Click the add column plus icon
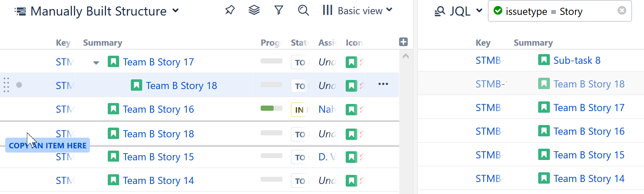This screenshot has width=644, height=194. 403,42
